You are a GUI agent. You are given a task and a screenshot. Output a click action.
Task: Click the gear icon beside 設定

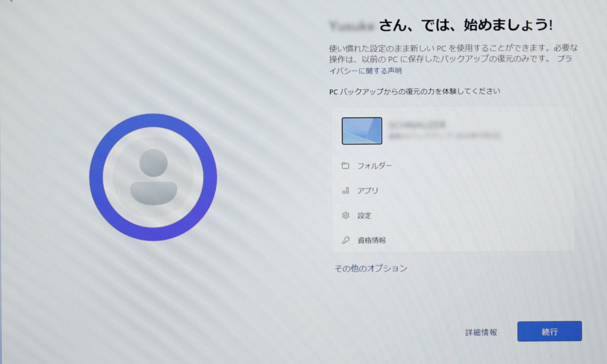pos(345,216)
